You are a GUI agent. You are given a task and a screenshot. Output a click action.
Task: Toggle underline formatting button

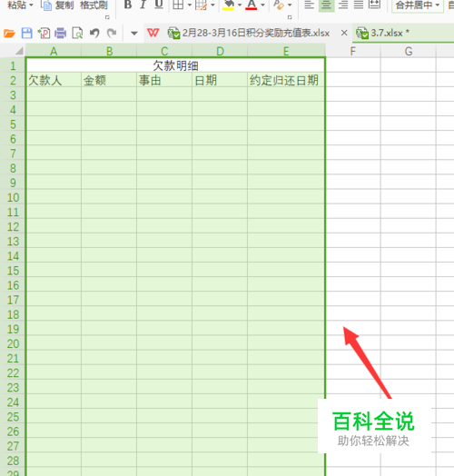(x=159, y=5)
